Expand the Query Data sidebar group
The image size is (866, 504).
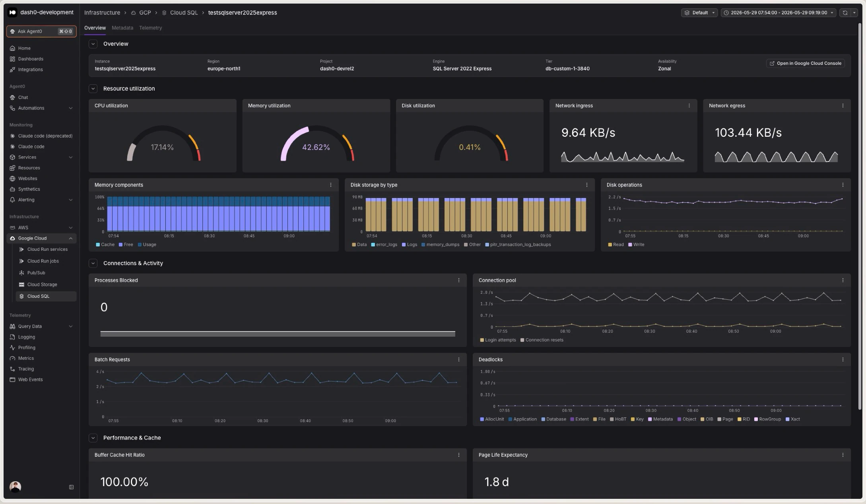[71, 326]
